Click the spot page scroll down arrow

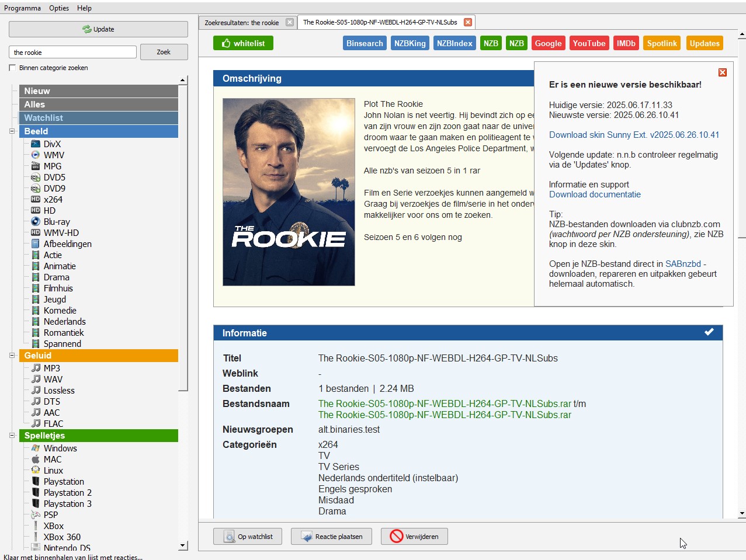pos(741,513)
